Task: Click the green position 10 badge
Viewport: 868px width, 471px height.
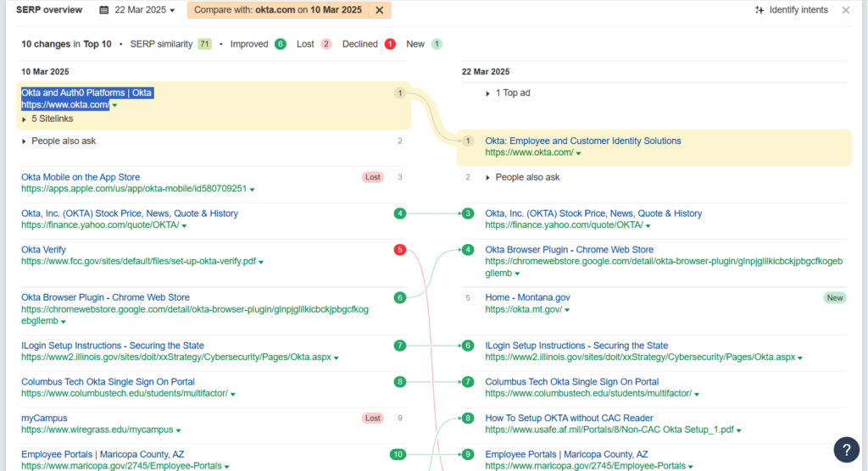Action: click(398, 454)
